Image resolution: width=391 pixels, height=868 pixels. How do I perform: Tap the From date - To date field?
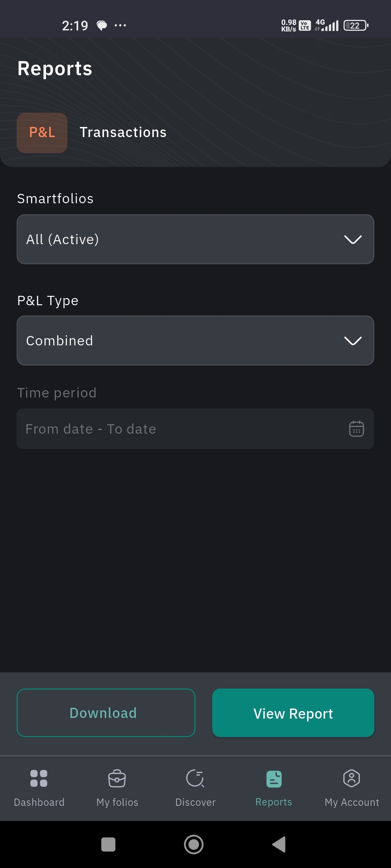pos(181,429)
